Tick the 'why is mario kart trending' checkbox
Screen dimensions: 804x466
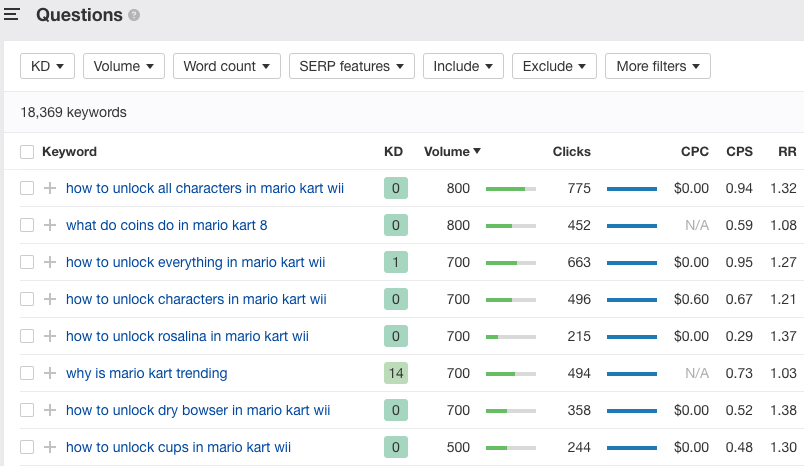pyautogui.click(x=27, y=373)
